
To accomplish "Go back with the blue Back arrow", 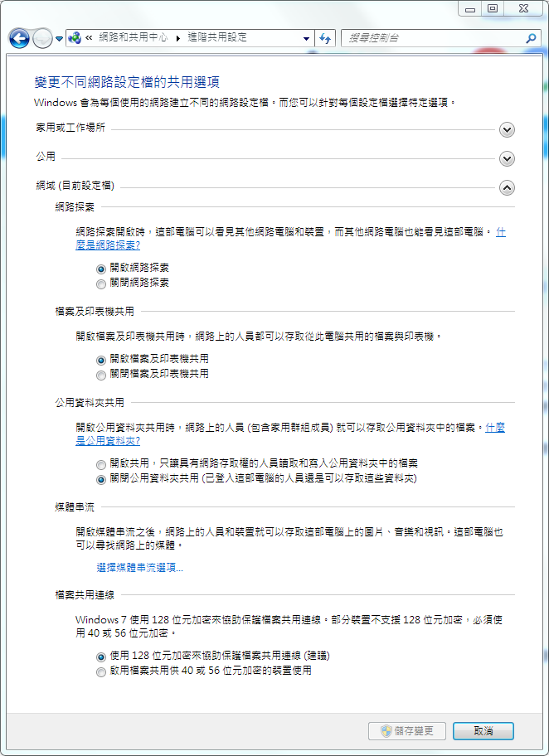I will [19, 38].
